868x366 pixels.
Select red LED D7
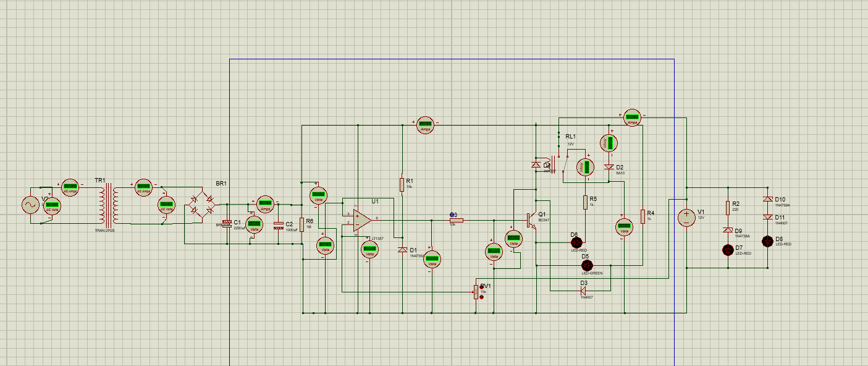tap(728, 250)
